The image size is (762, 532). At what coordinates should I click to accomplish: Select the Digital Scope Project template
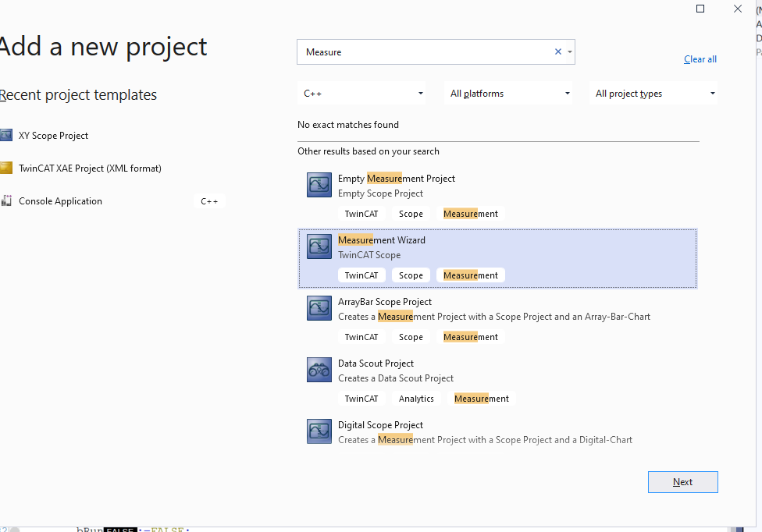(x=497, y=432)
